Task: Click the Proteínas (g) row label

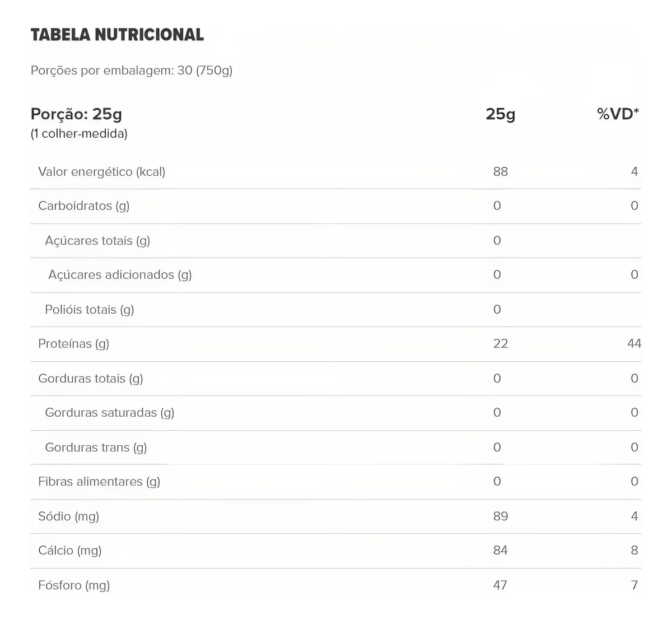Action: [x=73, y=344]
